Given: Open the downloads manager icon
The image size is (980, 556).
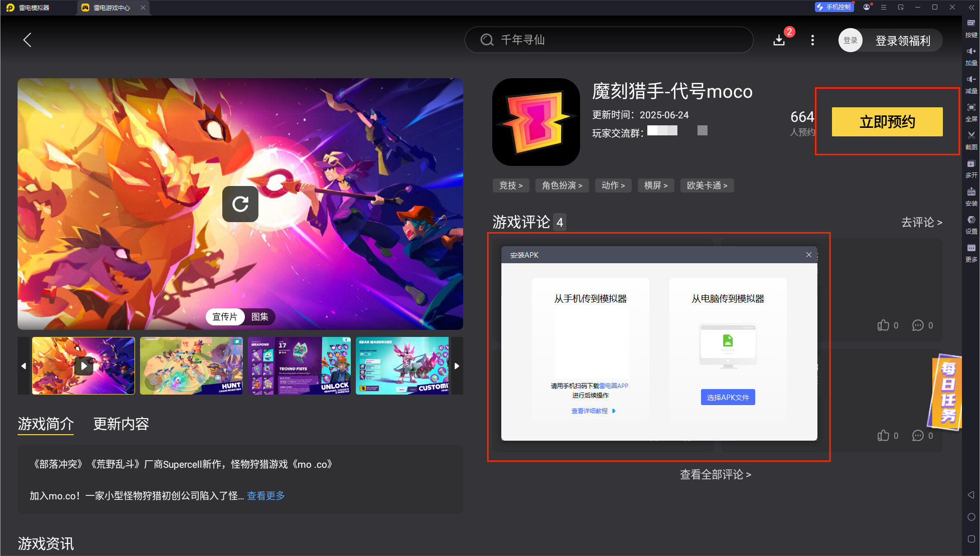Looking at the screenshot, I should [779, 40].
